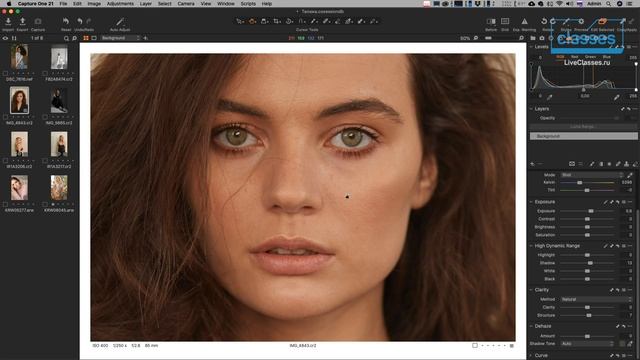Select the Crop cursor tool

(x=277, y=21)
